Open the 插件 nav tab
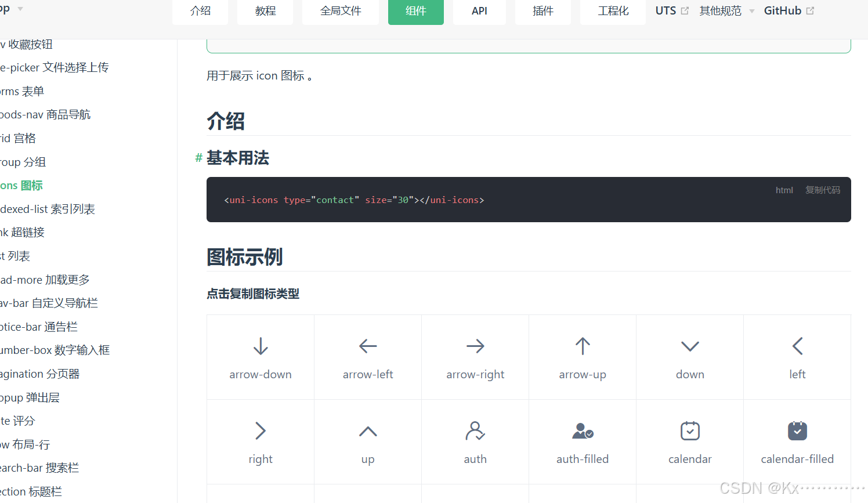 [x=543, y=11]
